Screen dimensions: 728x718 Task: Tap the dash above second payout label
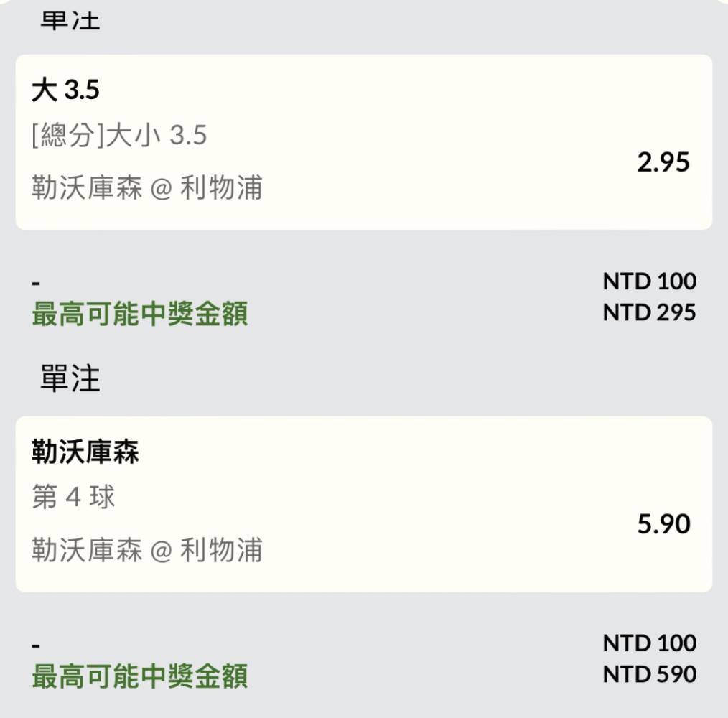pyautogui.click(x=36, y=645)
